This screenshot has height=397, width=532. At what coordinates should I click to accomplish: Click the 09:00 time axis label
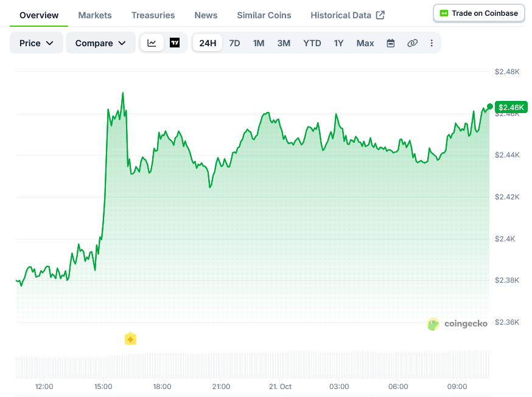pyautogui.click(x=457, y=387)
